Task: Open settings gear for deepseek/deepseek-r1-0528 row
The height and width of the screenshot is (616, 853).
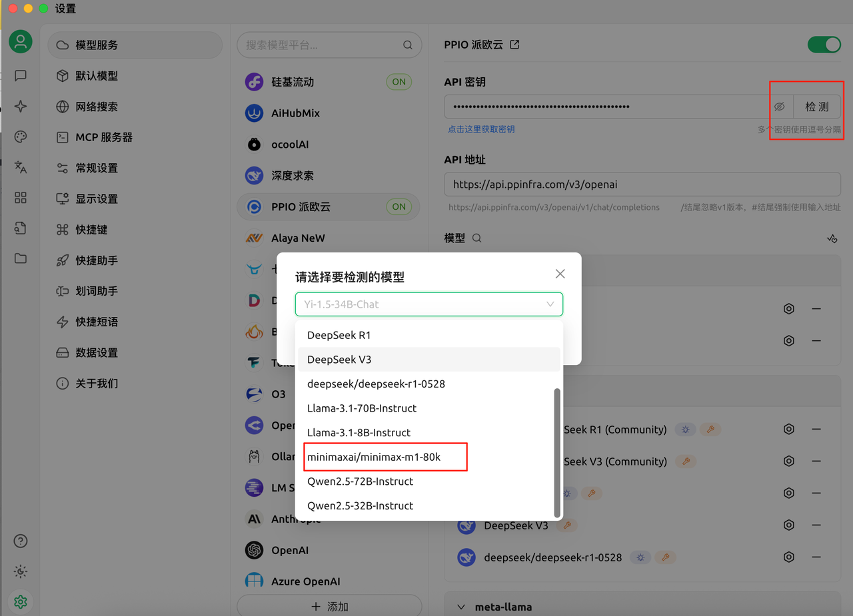Action: click(789, 557)
